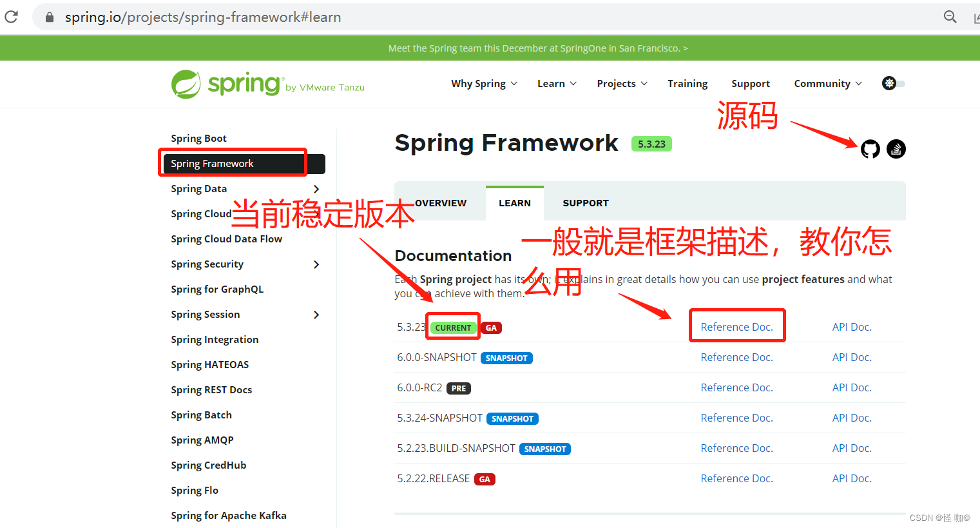980x528 pixels.
Task: Open Reference Doc. for 5.2.22.RELEASE
Action: click(x=736, y=478)
